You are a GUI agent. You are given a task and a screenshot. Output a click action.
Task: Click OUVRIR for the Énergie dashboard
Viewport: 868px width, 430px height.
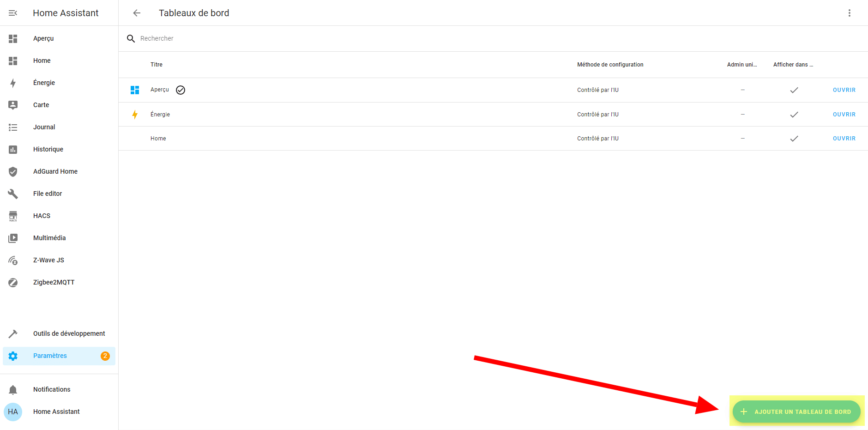point(844,115)
